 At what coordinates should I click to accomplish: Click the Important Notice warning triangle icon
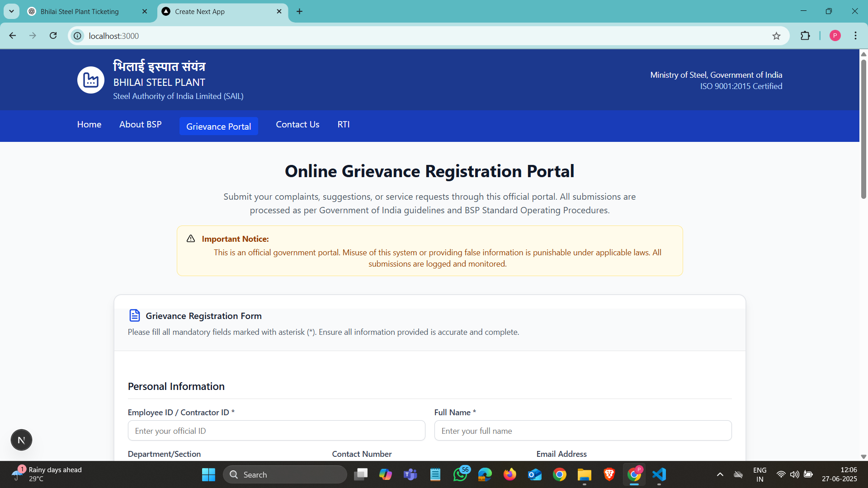[x=191, y=239]
